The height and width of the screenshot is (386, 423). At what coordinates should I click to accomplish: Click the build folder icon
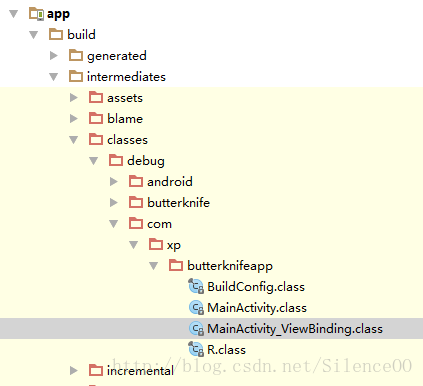56,34
